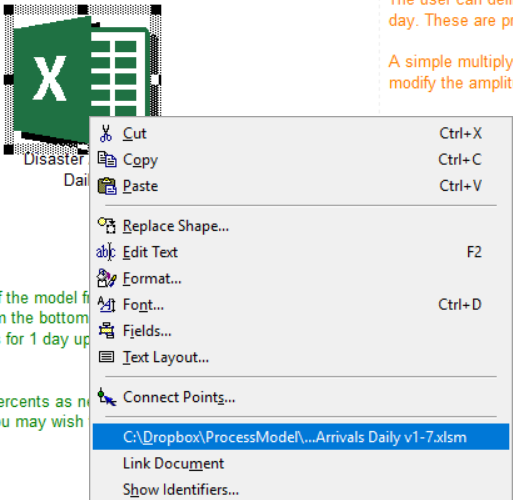Click orange text 'day. These are'
This screenshot has height=500, width=513.
tap(442, 21)
